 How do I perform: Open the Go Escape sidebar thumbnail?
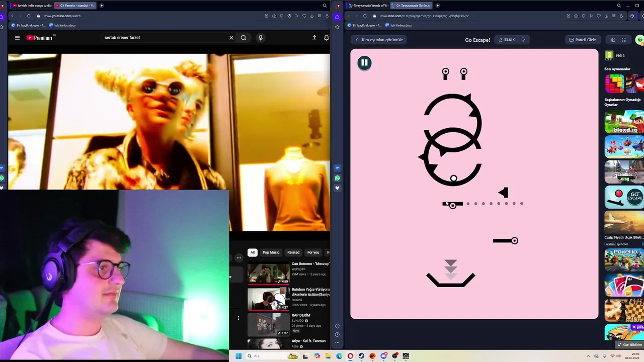click(x=624, y=197)
